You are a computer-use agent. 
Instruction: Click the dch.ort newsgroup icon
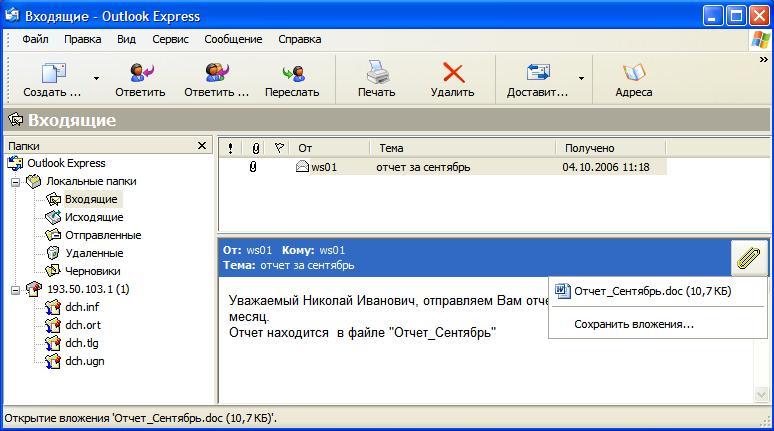pyautogui.click(x=53, y=325)
